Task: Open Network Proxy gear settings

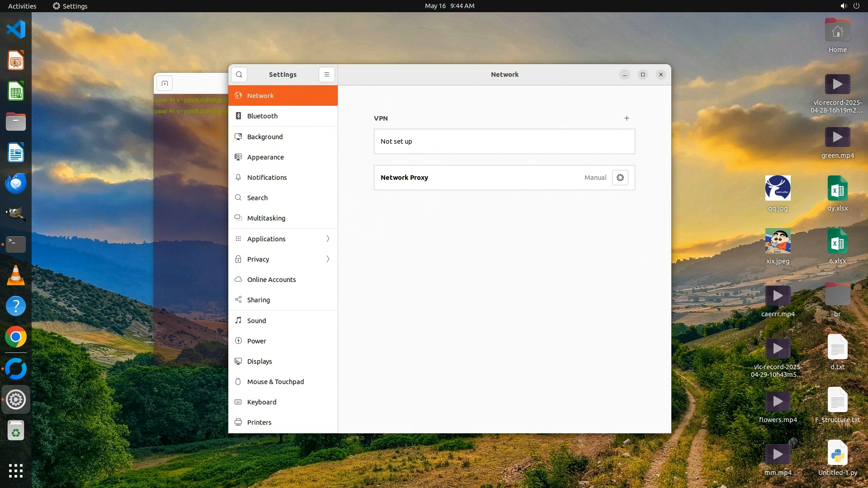Action: point(620,178)
